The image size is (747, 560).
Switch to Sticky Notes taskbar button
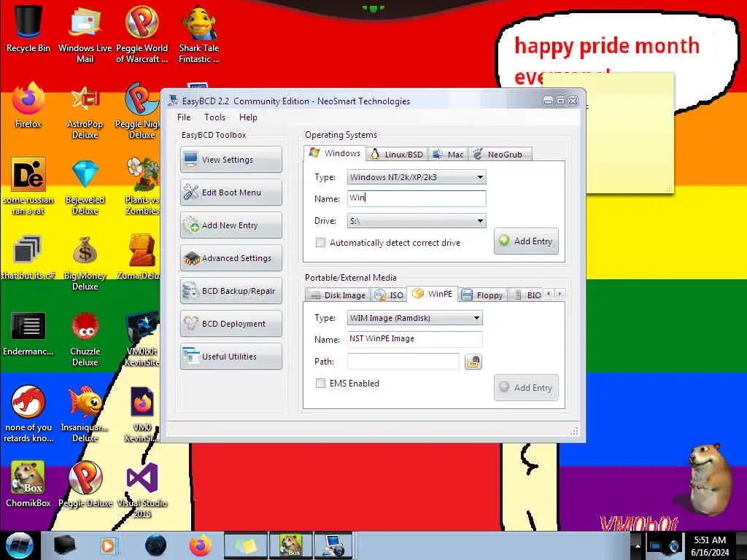(x=245, y=545)
